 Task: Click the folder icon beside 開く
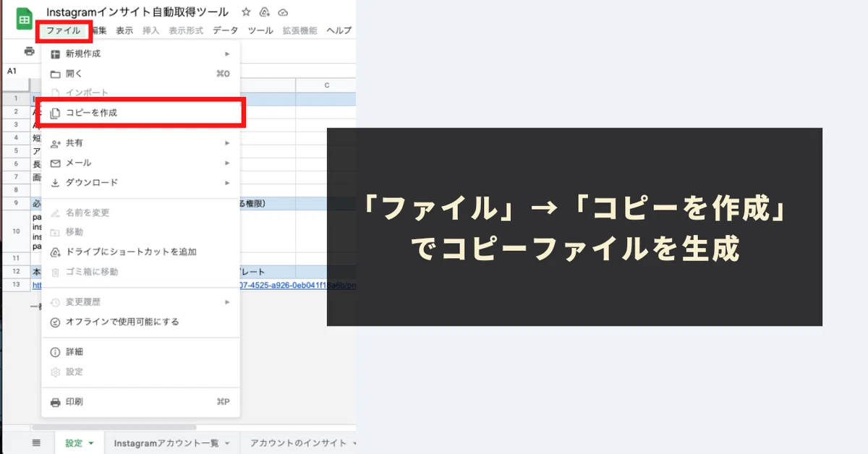55,74
